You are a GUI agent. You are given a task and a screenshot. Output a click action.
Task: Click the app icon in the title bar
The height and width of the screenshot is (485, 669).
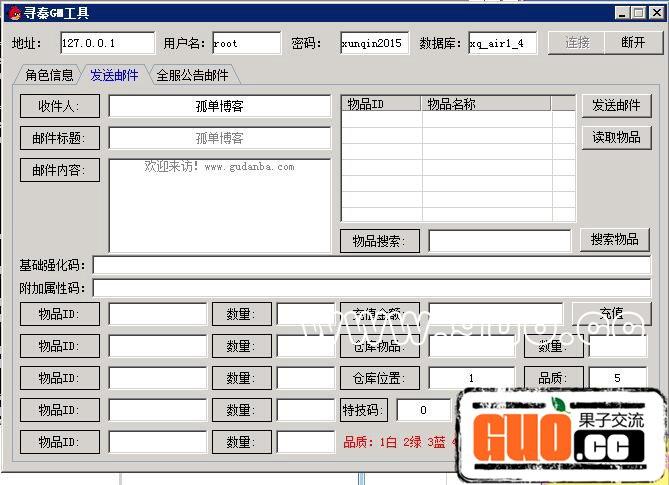[14, 13]
